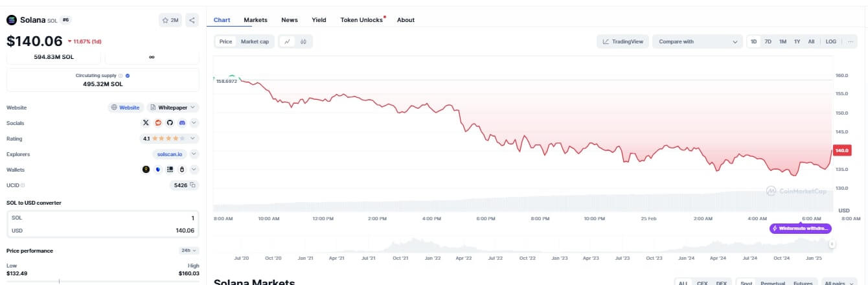Select the 7D chart time range
The width and height of the screenshot is (868, 285).
(x=768, y=41)
